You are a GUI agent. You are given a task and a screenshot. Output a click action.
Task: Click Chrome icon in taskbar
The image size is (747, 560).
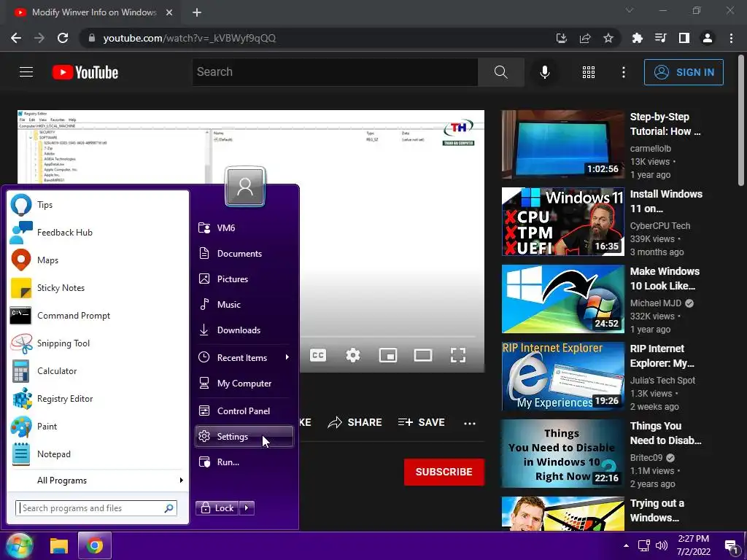pyautogui.click(x=94, y=545)
